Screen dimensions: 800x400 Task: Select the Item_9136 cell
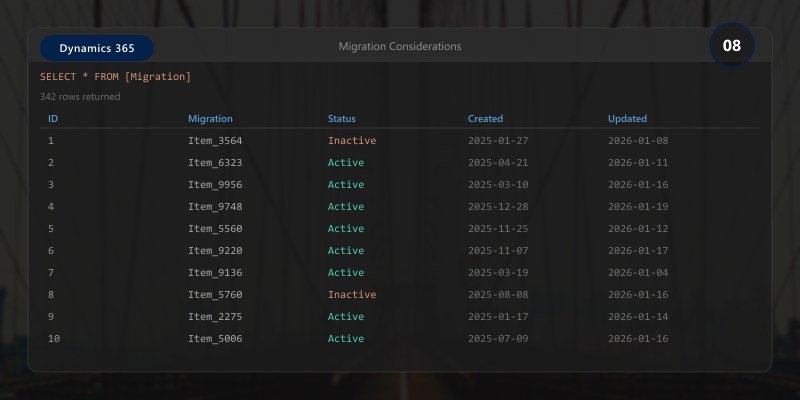pyautogui.click(x=215, y=272)
